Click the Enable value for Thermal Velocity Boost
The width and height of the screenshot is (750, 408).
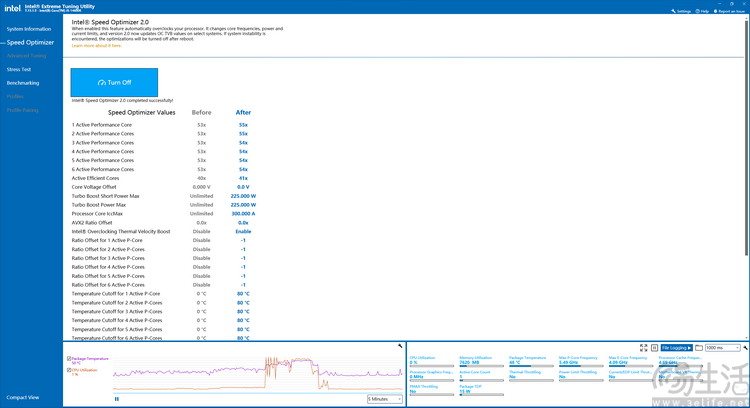[x=243, y=232]
